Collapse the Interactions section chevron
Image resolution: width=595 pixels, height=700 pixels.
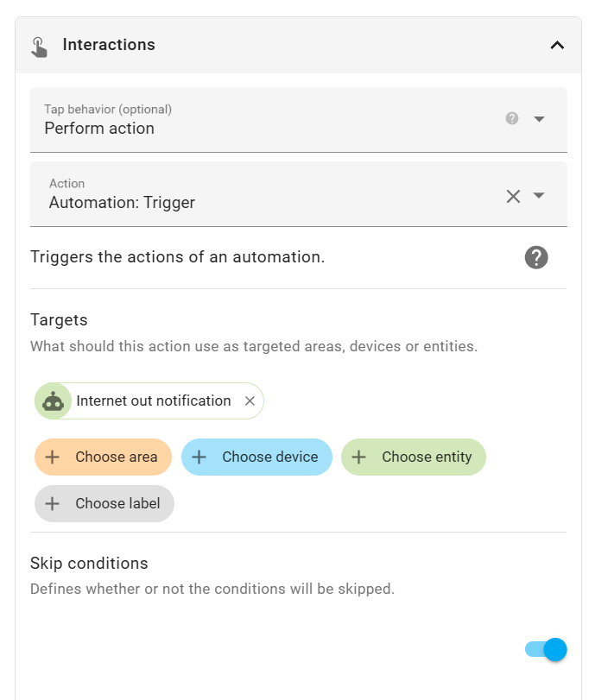[x=557, y=46]
